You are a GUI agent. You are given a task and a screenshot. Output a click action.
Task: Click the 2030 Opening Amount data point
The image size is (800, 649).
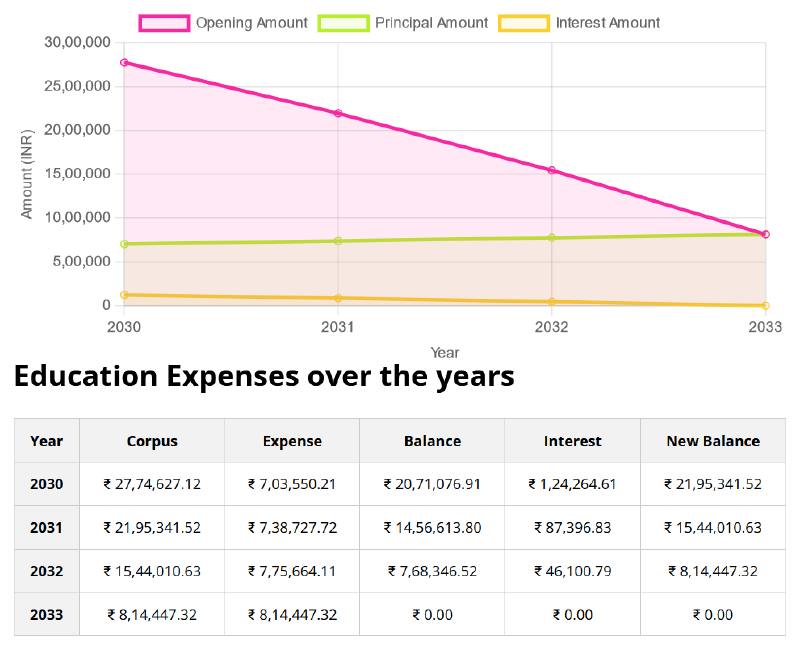[124, 63]
